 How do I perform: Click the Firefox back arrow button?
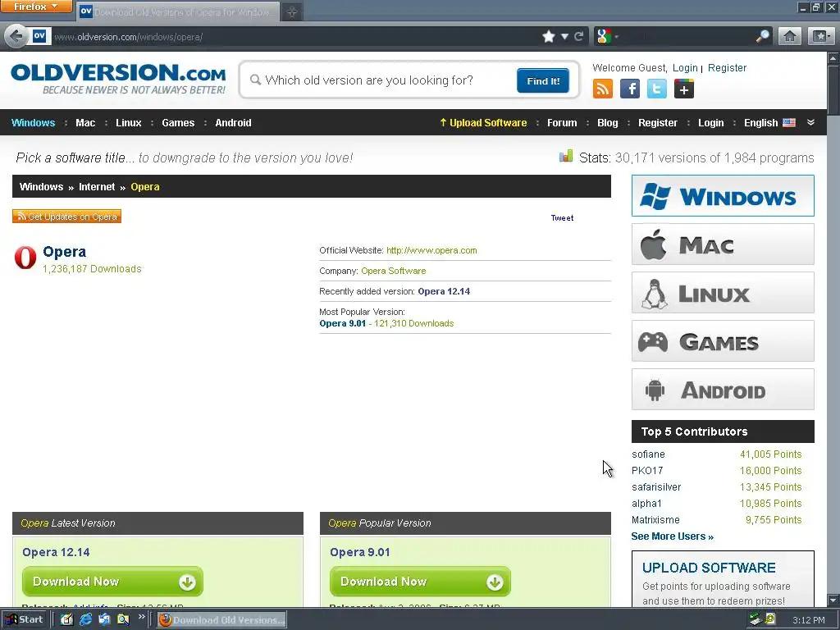coord(16,36)
